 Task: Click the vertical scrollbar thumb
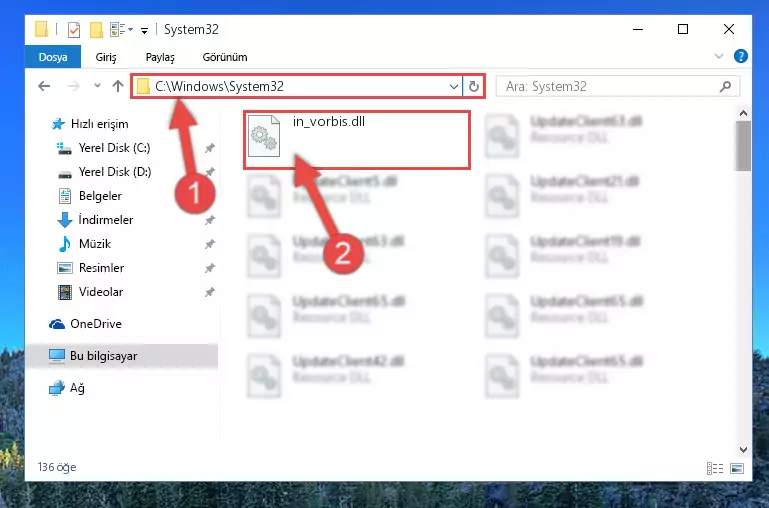coord(743,146)
